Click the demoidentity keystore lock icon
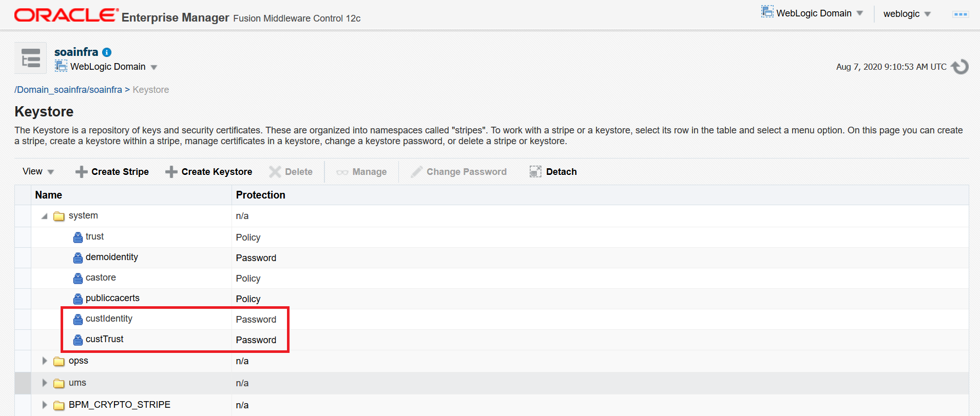980x416 pixels. click(78, 258)
